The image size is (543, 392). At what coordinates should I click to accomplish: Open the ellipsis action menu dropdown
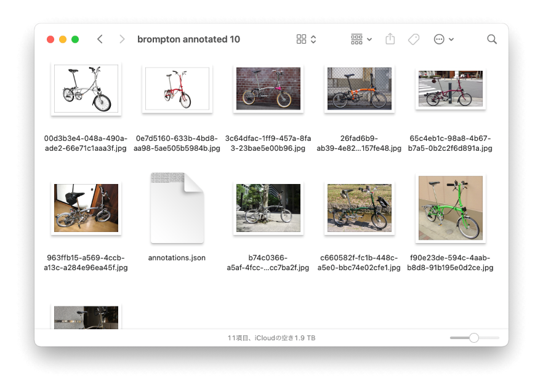point(444,39)
